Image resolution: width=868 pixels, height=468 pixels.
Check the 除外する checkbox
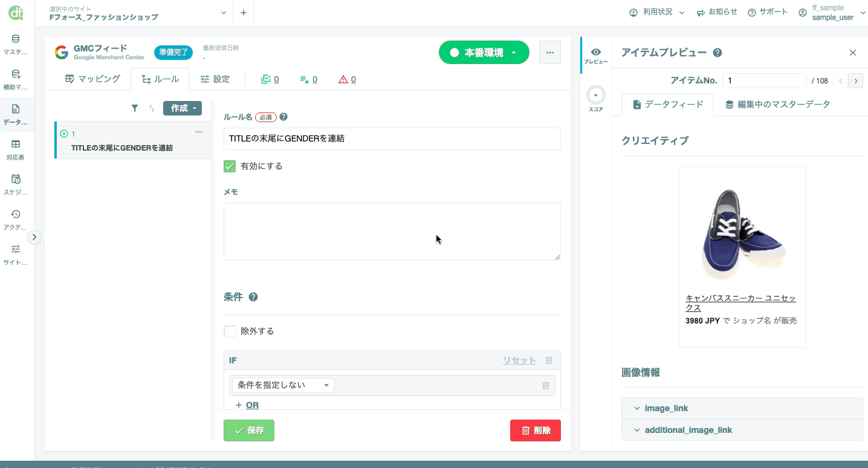(x=230, y=331)
